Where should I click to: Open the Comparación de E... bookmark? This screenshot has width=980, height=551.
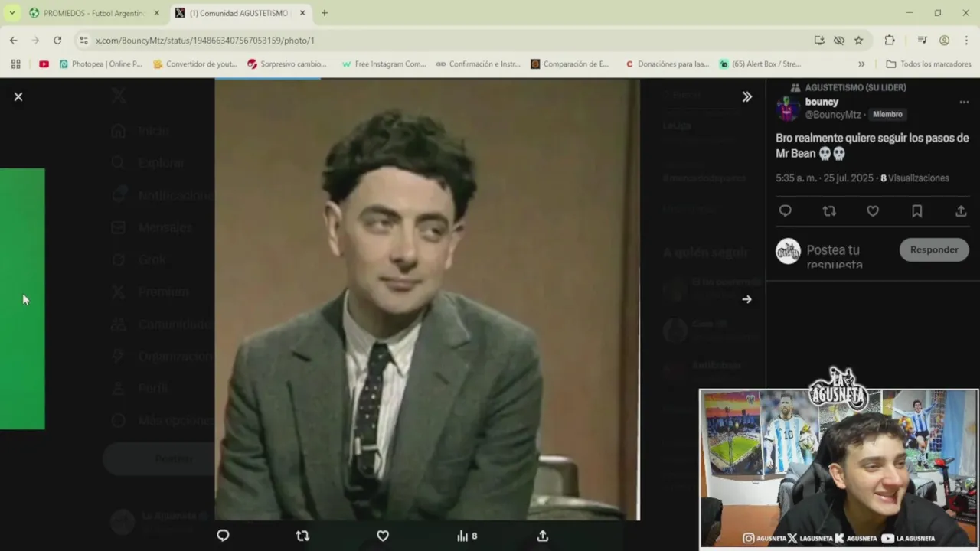click(570, 64)
